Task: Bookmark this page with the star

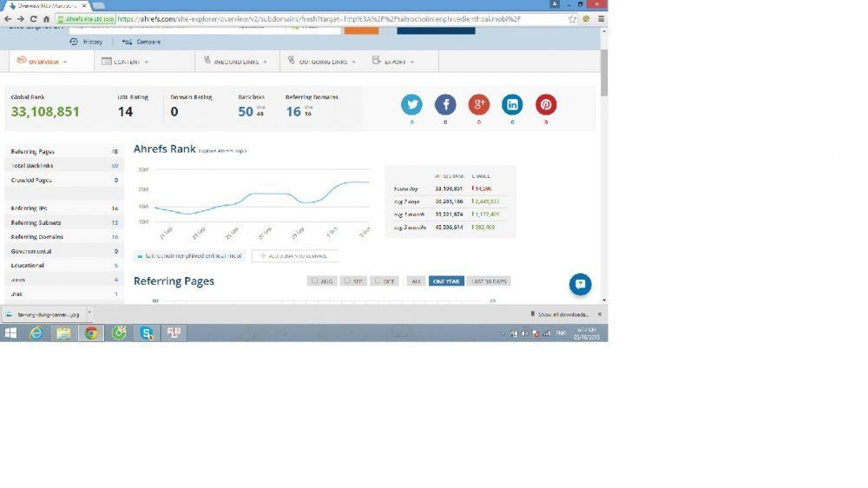Action: (x=572, y=19)
